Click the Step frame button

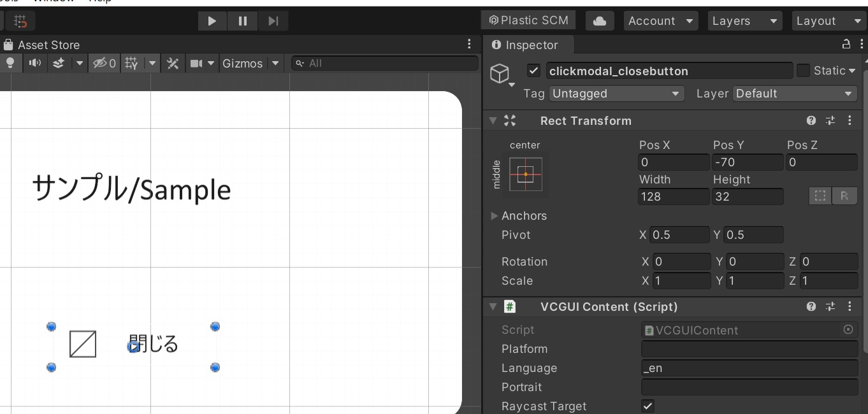273,21
